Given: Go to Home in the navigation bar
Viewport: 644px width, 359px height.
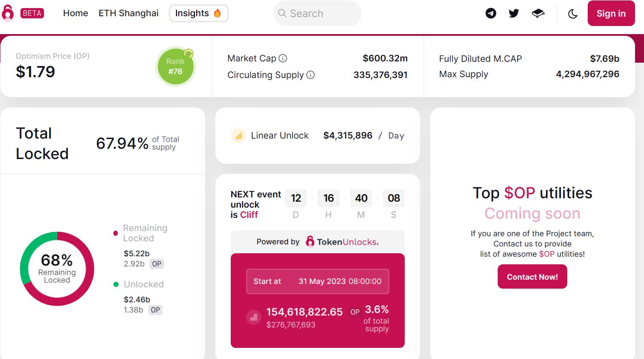Looking at the screenshot, I should [75, 13].
